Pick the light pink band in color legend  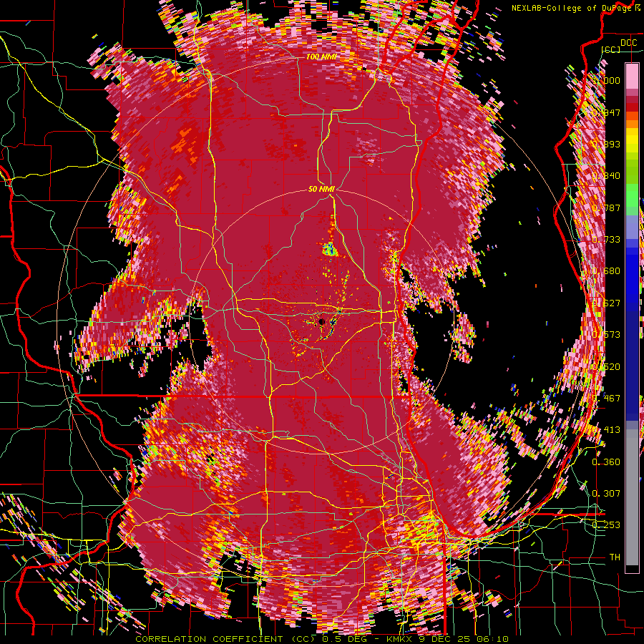pos(632,77)
